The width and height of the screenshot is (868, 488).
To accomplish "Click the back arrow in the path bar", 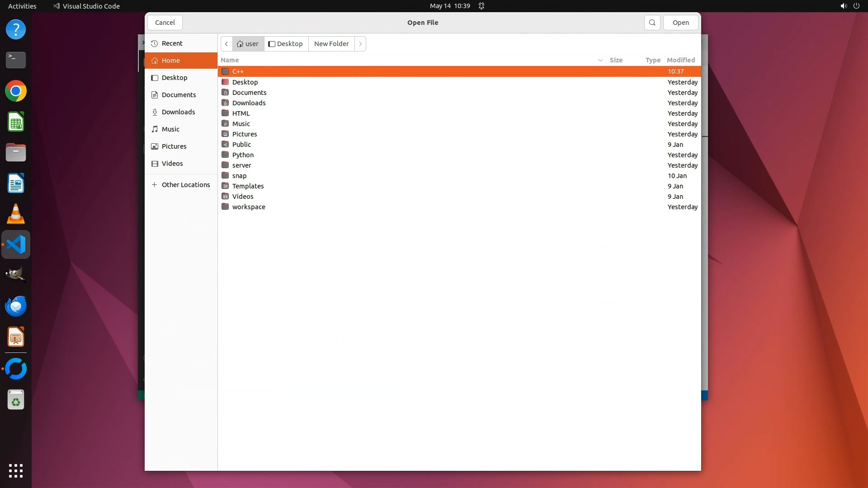I will [226, 44].
